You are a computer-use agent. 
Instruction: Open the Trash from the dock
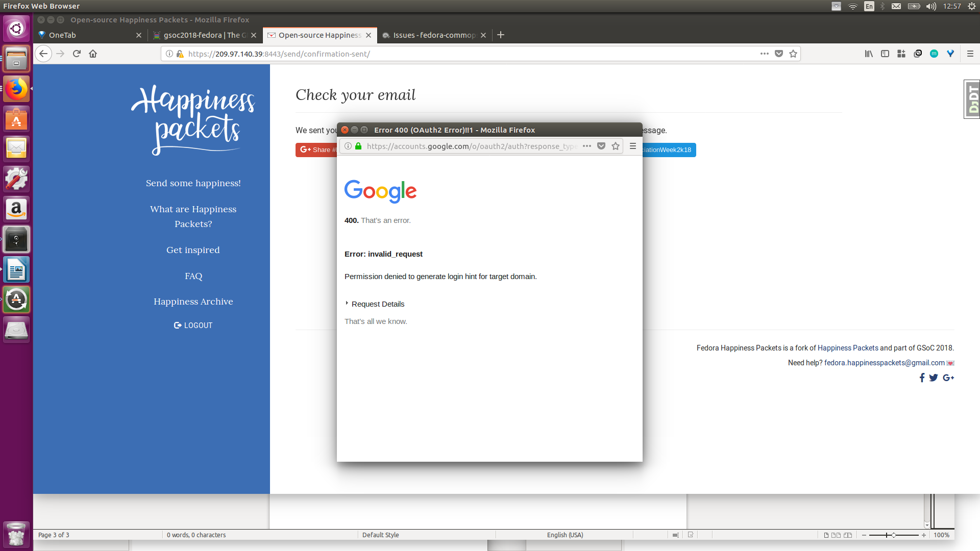pyautogui.click(x=16, y=534)
